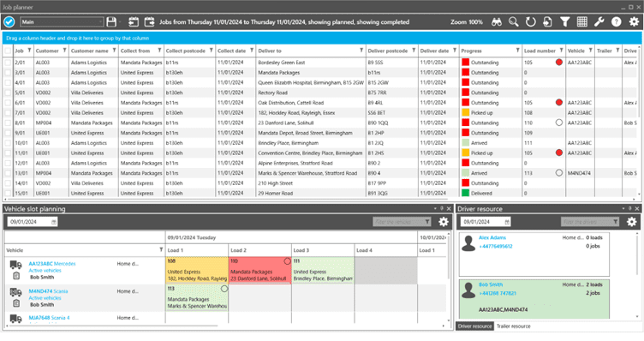Click calendar icon beside vehicle slot date
The width and height of the screenshot is (644, 341).
point(54,222)
